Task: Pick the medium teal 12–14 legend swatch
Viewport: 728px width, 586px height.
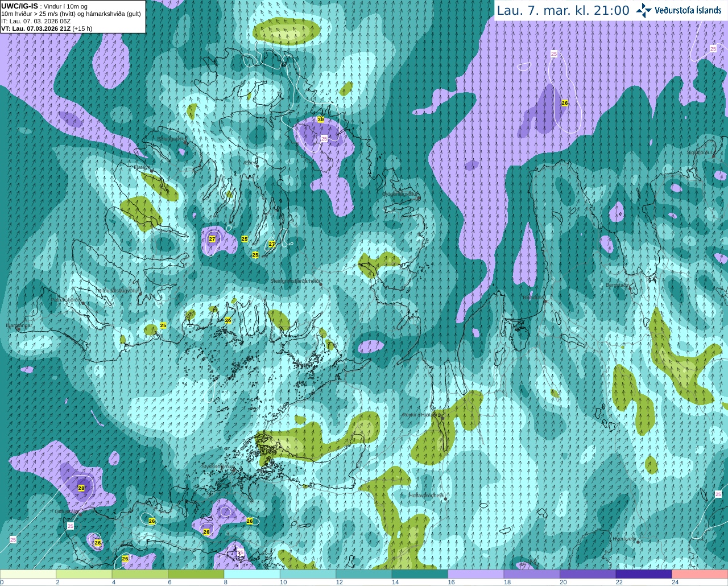Action: click(x=364, y=574)
